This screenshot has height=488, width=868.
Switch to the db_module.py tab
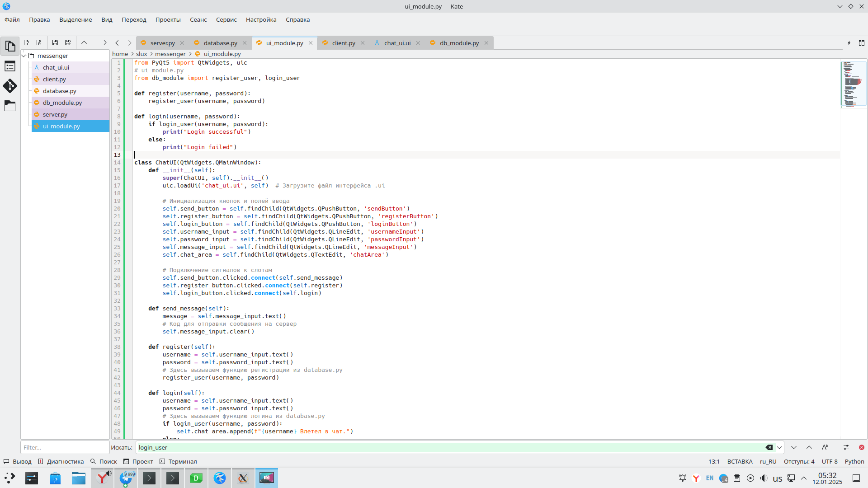pyautogui.click(x=459, y=43)
